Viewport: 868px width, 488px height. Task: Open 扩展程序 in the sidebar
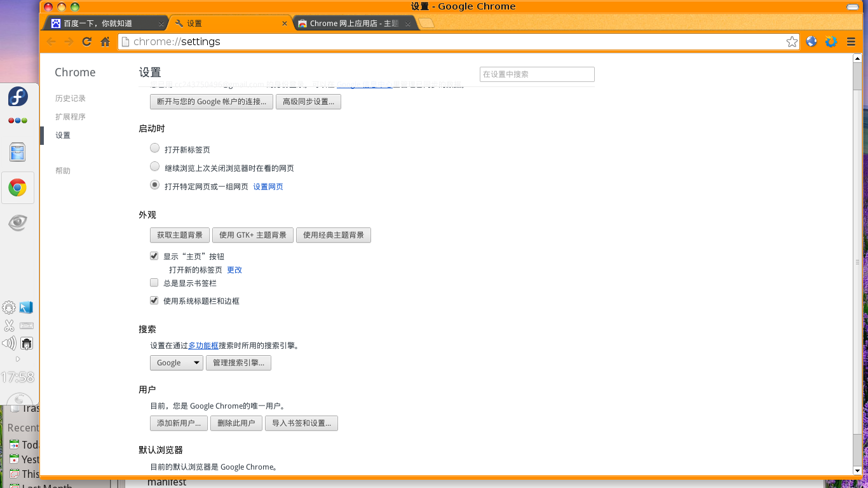pyautogui.click(x=71, y=117)
